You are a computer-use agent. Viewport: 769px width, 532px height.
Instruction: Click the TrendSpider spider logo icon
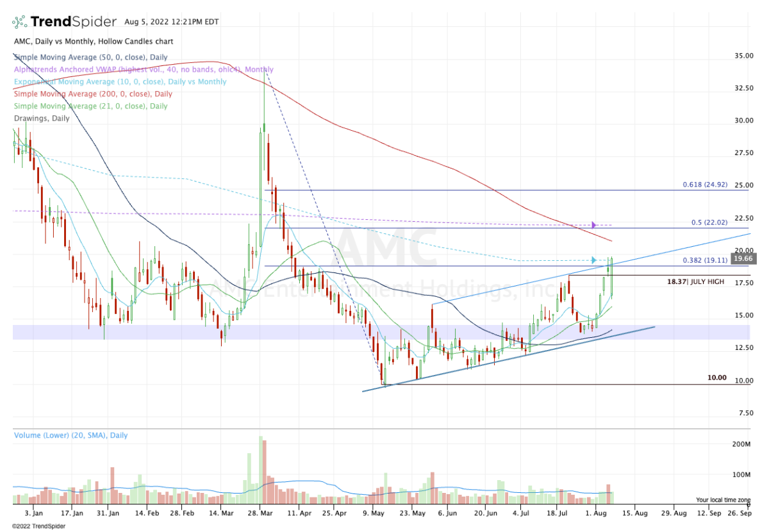(19, 22)
